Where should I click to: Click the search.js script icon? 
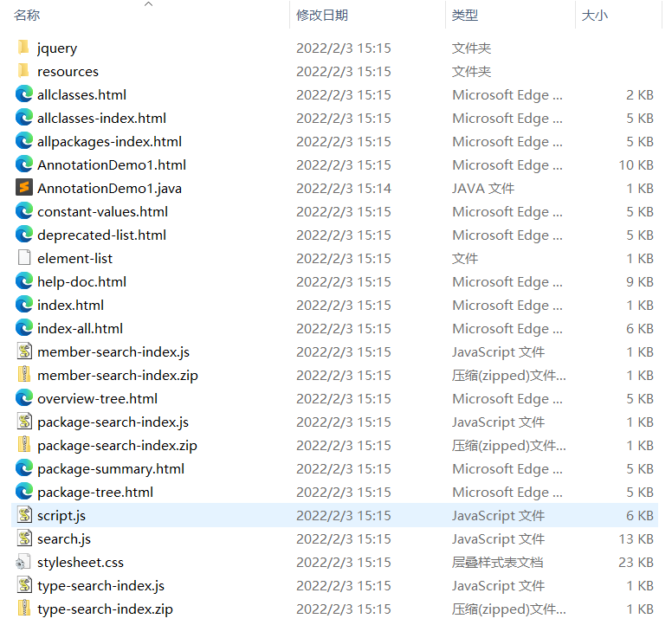tap(23, 538)
